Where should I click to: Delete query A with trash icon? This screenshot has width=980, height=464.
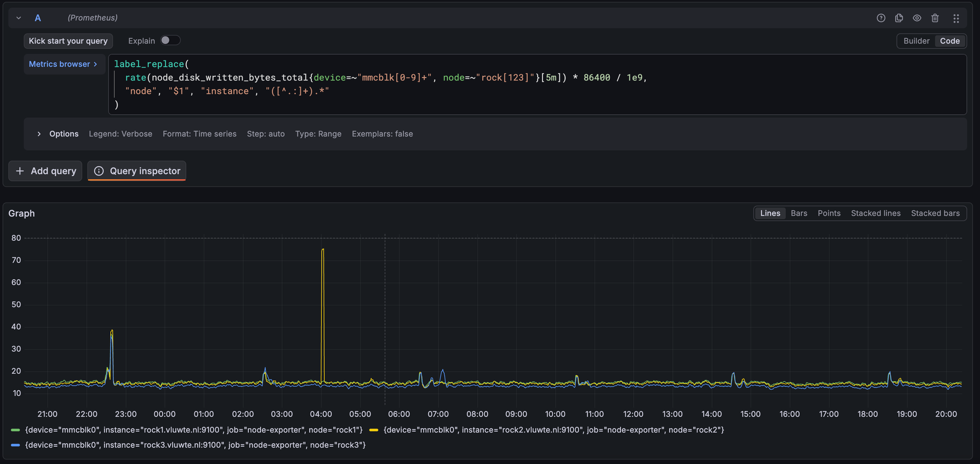(935, 18)
